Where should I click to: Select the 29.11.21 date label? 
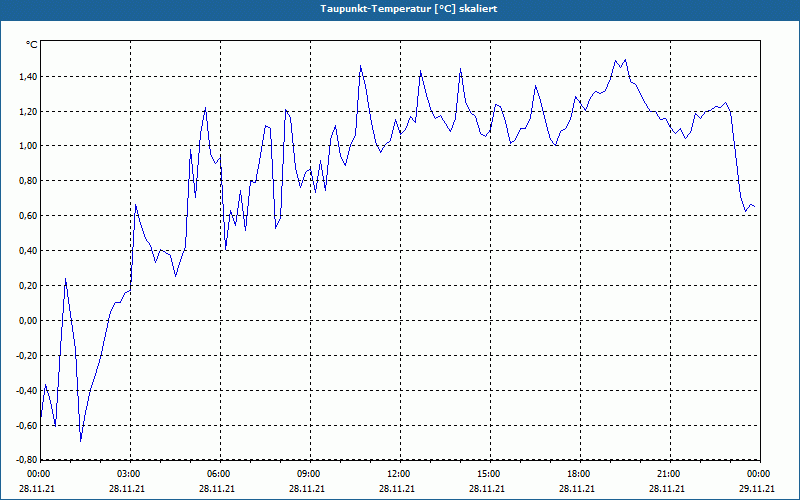[x=758, y=488]
